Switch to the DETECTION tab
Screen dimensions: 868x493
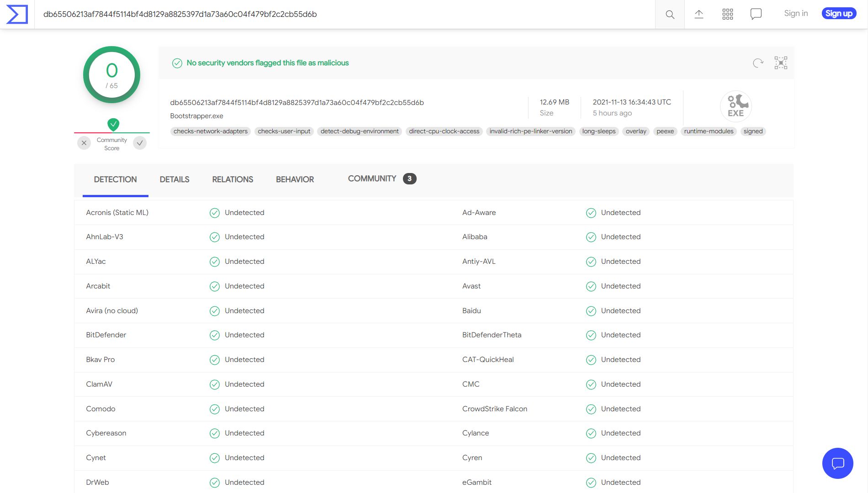point(115,179)
